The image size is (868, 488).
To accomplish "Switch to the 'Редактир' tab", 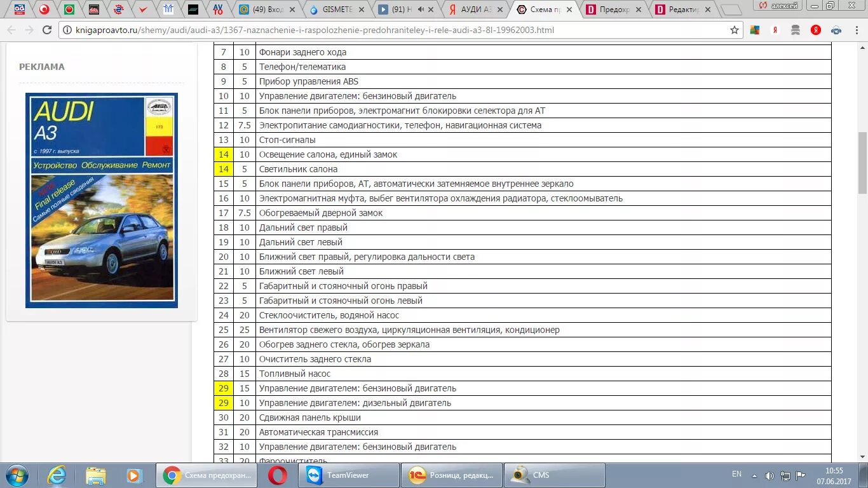I will coord(682,10).
